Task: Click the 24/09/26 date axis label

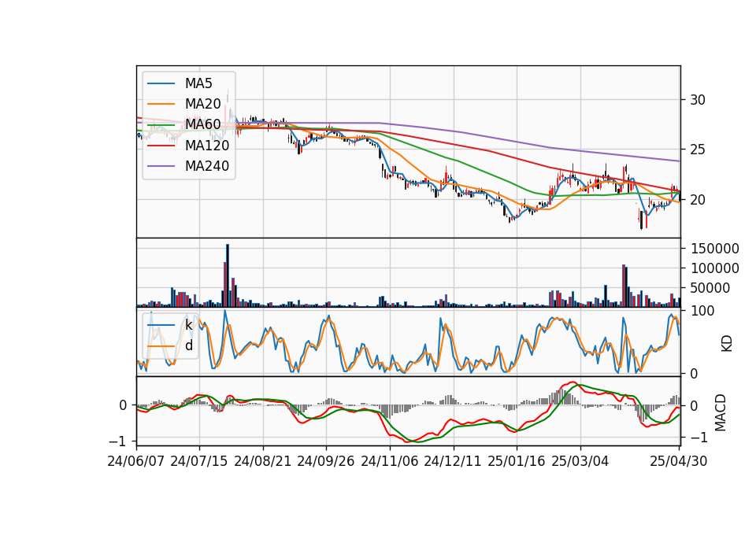Action: pyautogui.click(x=326, y=461)
